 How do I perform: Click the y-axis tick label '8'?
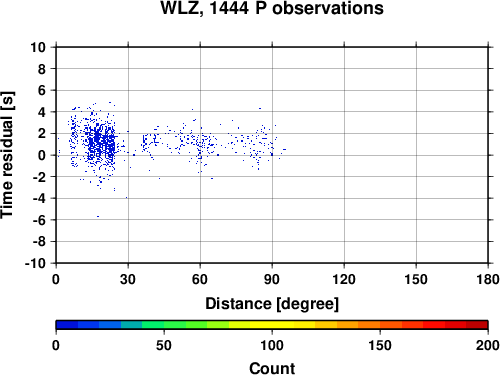[x=42, y=69]
